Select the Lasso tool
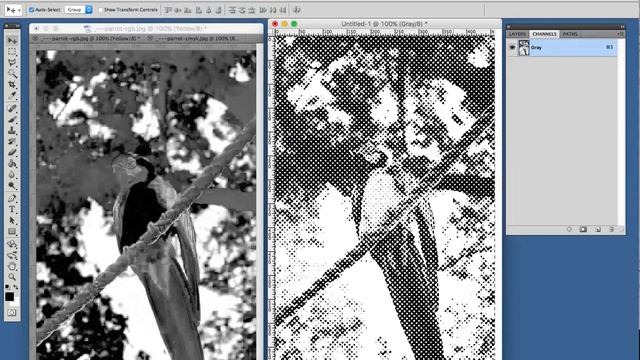Screen dimensions: 640x360 [12, 62]
